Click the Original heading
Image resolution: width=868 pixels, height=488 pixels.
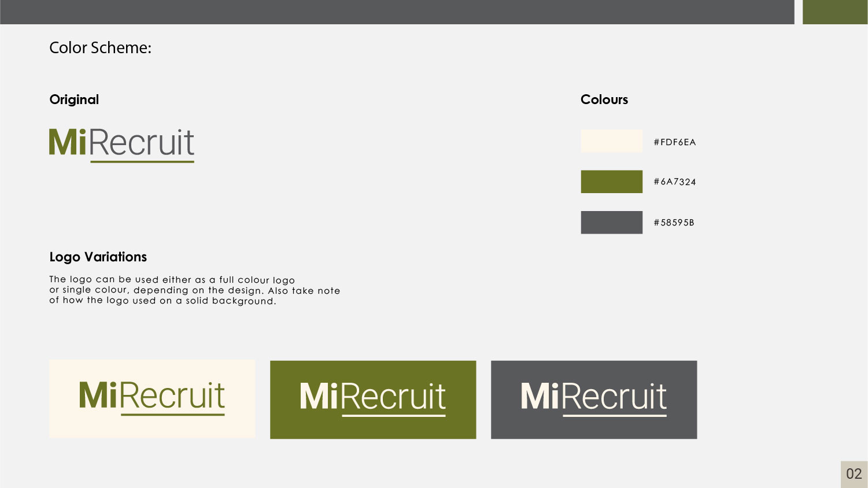pyautogui.click(x=74, y=99)
